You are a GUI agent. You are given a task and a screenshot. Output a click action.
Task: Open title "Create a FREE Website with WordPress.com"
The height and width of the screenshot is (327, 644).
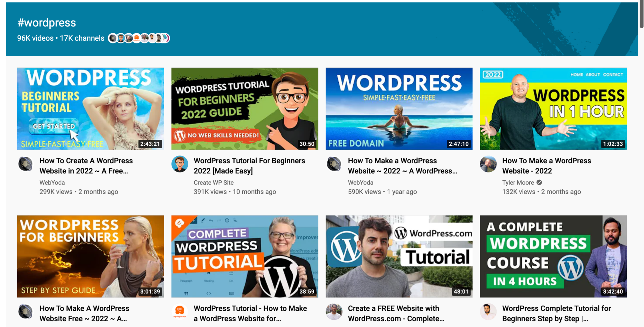coord(396,313)
